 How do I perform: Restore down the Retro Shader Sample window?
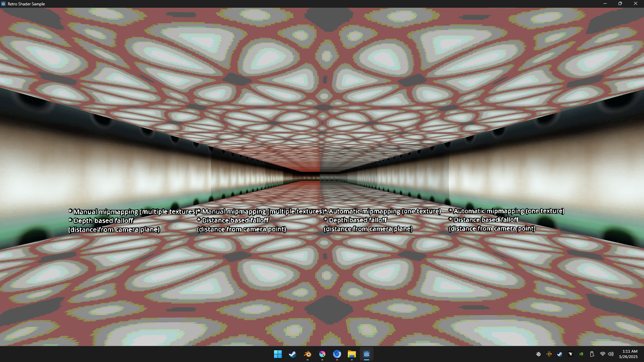click(620, 4)
